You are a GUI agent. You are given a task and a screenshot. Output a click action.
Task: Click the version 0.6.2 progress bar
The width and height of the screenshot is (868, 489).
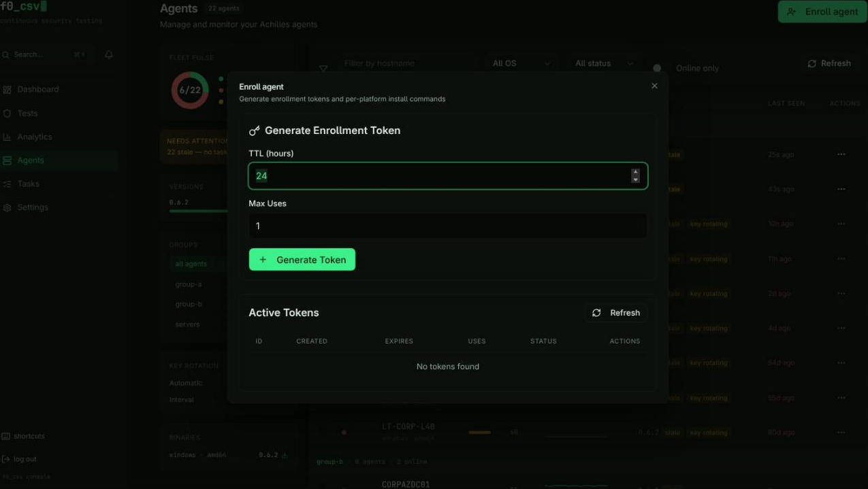point(198,212)
